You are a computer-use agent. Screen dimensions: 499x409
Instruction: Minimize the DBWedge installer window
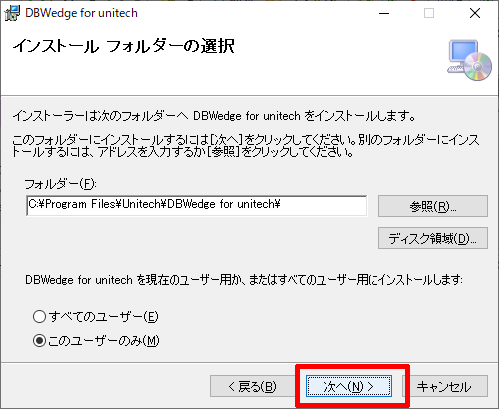pos(384,13)
